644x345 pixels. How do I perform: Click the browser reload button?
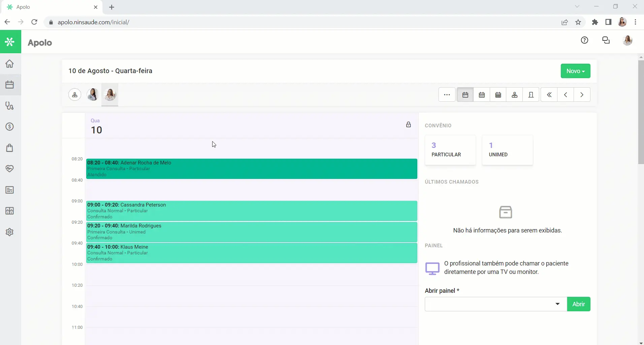point(34,22)
